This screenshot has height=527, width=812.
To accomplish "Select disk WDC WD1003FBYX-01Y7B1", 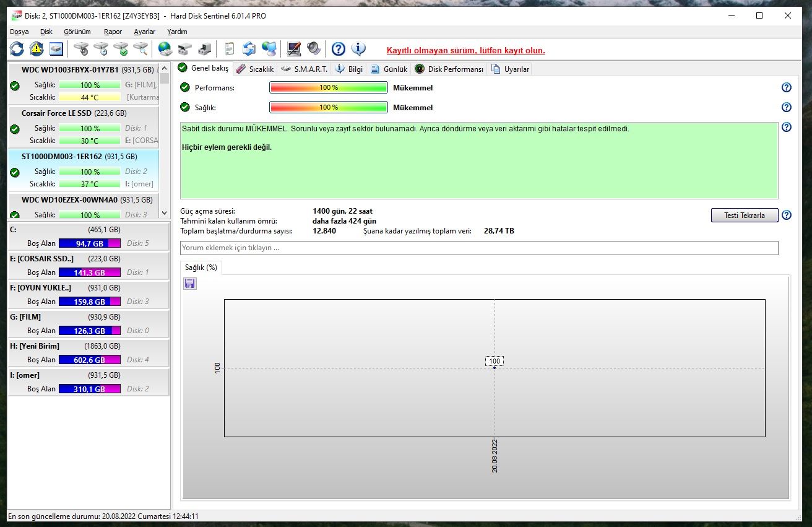I will pyautogui.click(x=83, y=84).
